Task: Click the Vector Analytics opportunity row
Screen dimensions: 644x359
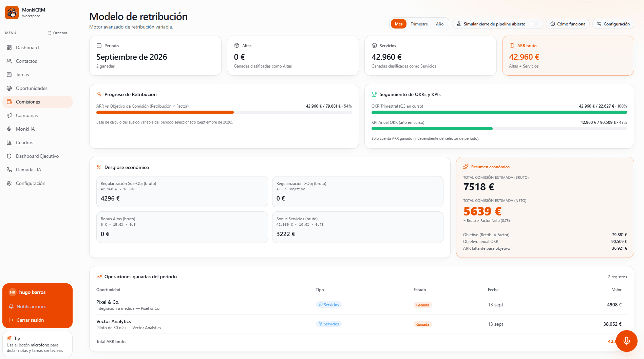Action: click(x=362, y=324)
